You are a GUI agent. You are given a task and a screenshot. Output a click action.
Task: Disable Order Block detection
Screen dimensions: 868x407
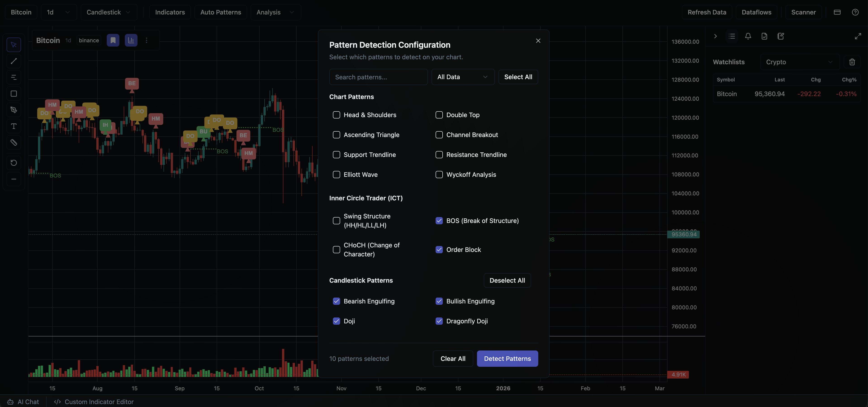(x=439, y=250)
